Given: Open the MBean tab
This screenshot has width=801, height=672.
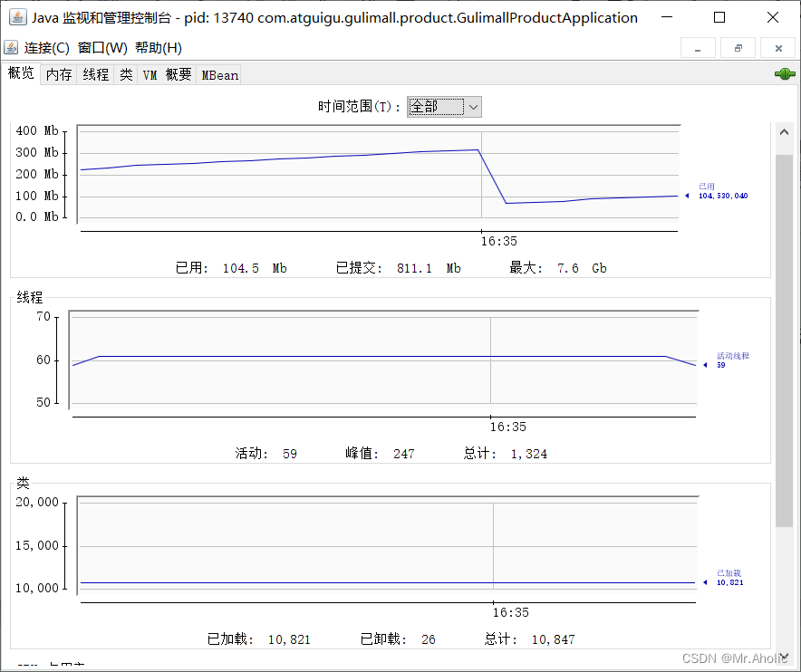Looking at the screenshot, I should coord(218,73).
